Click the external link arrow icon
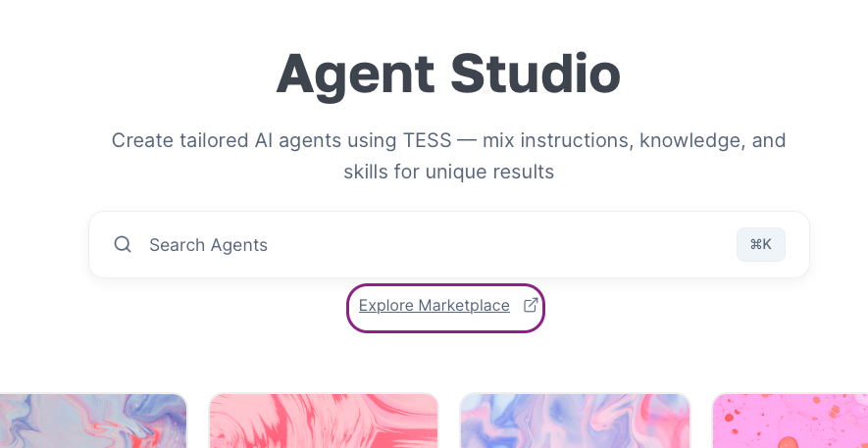 [531, 305]
